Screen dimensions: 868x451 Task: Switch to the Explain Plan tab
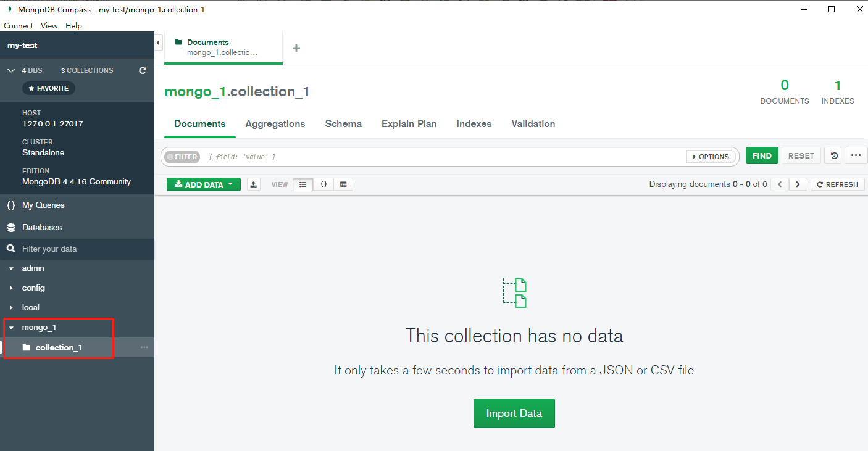(409, 123)
